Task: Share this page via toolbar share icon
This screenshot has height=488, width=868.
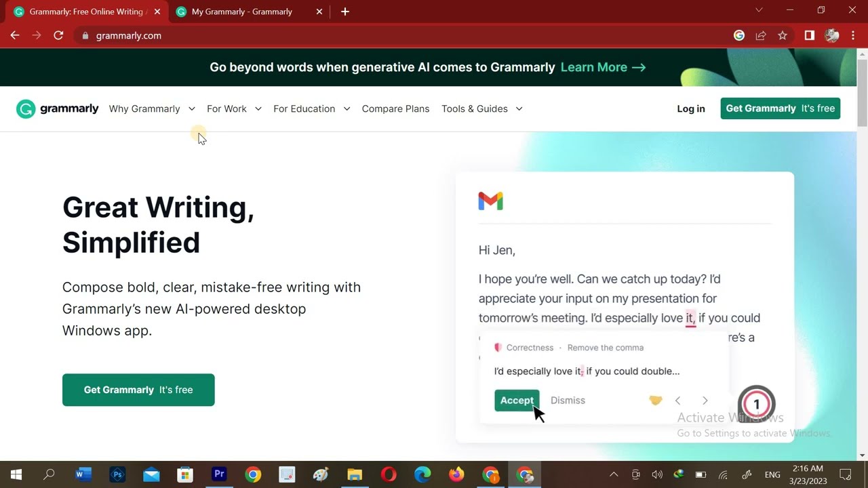Action: pyautogui.click(x=761, y=35)
